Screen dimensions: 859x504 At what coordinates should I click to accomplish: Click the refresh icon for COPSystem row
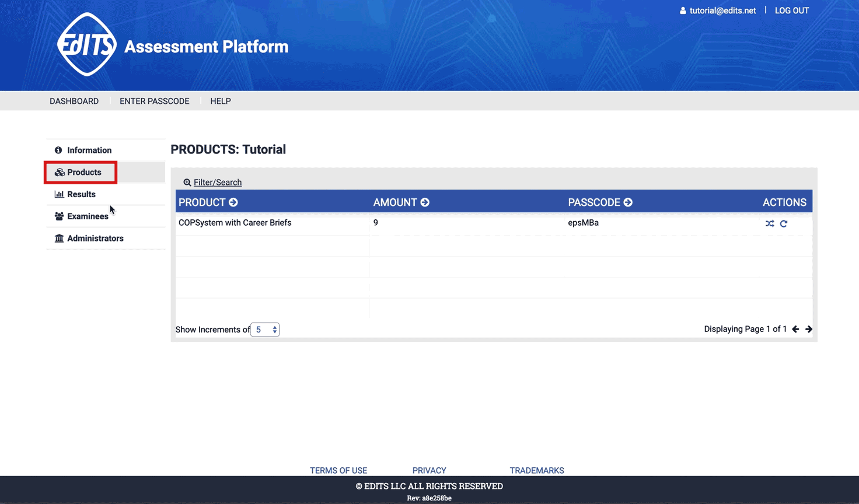(x=784, y=223)
